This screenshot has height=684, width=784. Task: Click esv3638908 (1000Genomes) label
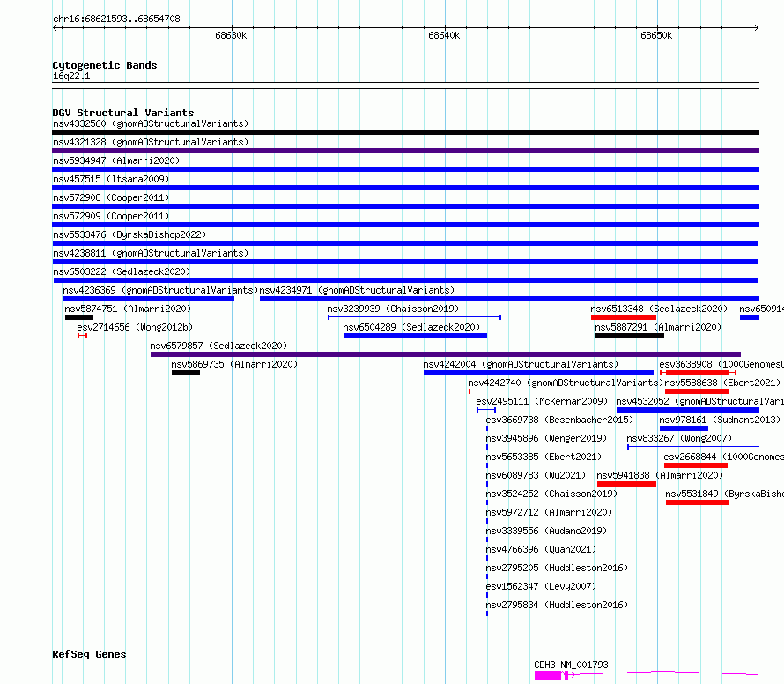click(x=721, y=364)
